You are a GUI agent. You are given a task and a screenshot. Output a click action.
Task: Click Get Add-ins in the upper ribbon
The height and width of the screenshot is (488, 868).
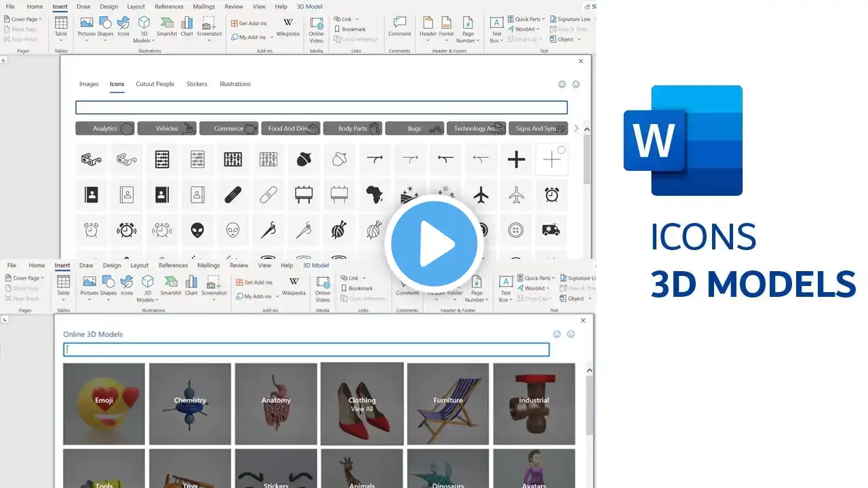pos(249,23)
